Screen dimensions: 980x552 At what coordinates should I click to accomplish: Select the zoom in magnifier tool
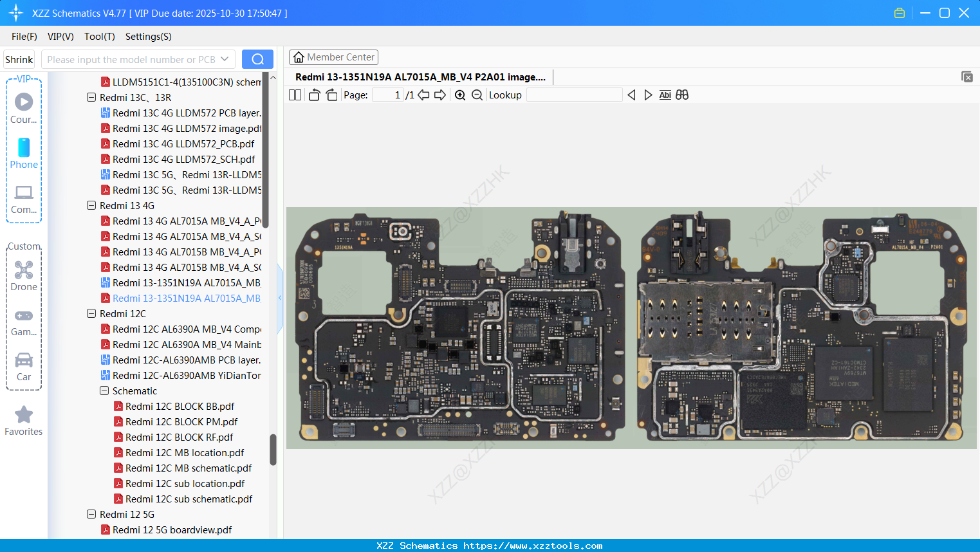[460, 95]
